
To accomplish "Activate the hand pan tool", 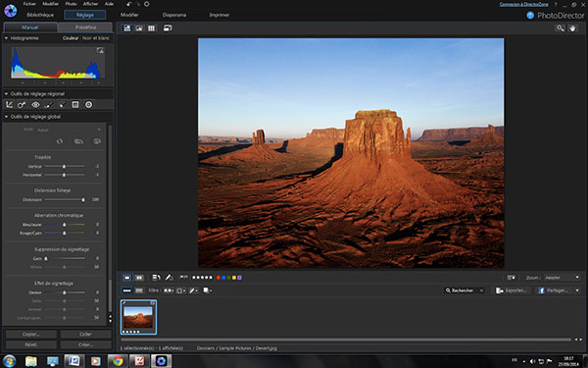I will coord(572,28).
